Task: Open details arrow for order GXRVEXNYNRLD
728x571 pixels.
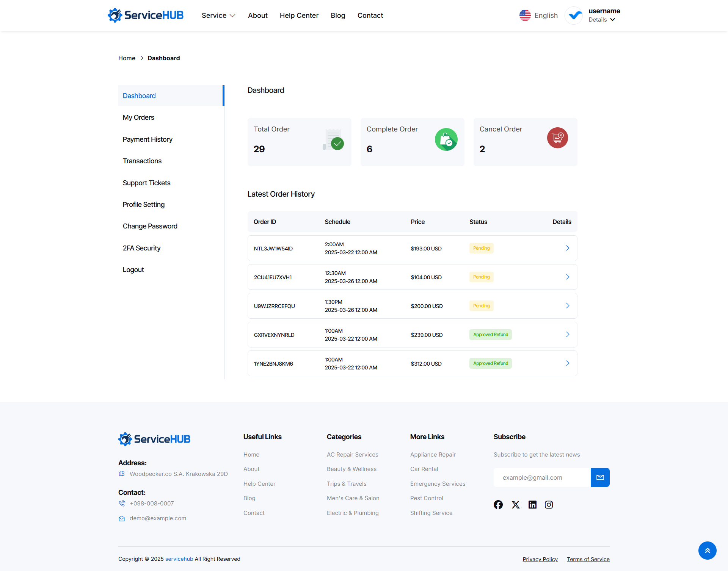Action: point(568,335)
